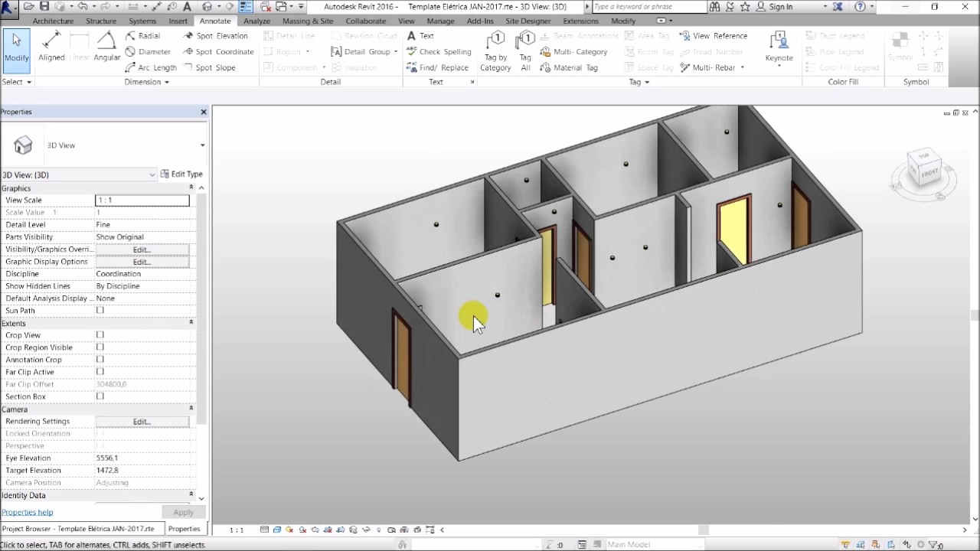The image size is (980, 551).
Task: Select the Material Tag tool
Action: (x=569, y=67)
